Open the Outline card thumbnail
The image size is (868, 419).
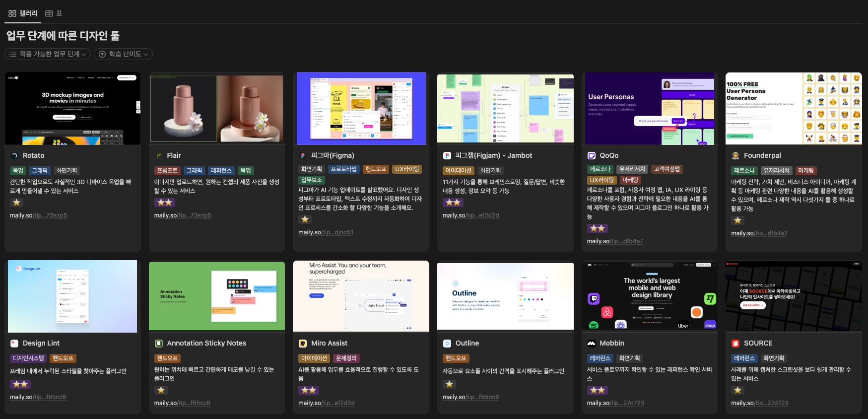[x=505, y=296]
